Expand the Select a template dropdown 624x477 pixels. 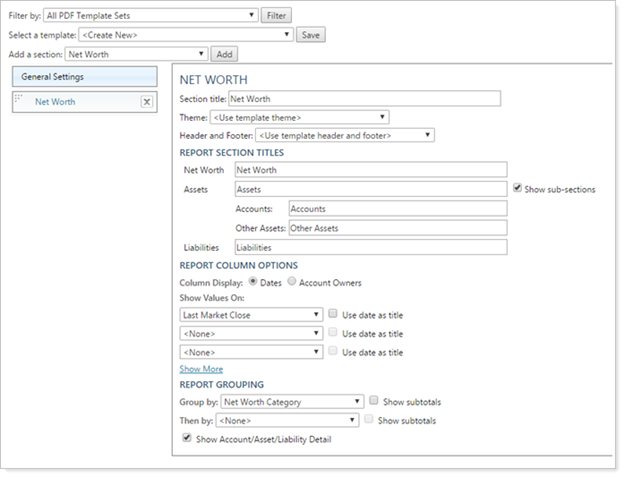click(x=186, y=34)
